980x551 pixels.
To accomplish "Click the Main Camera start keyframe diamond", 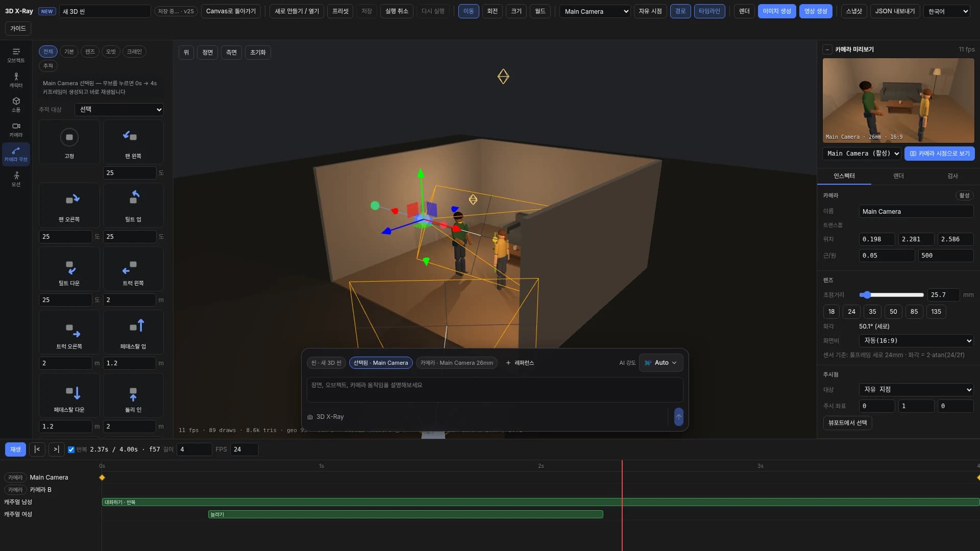I will coord(102,478).
